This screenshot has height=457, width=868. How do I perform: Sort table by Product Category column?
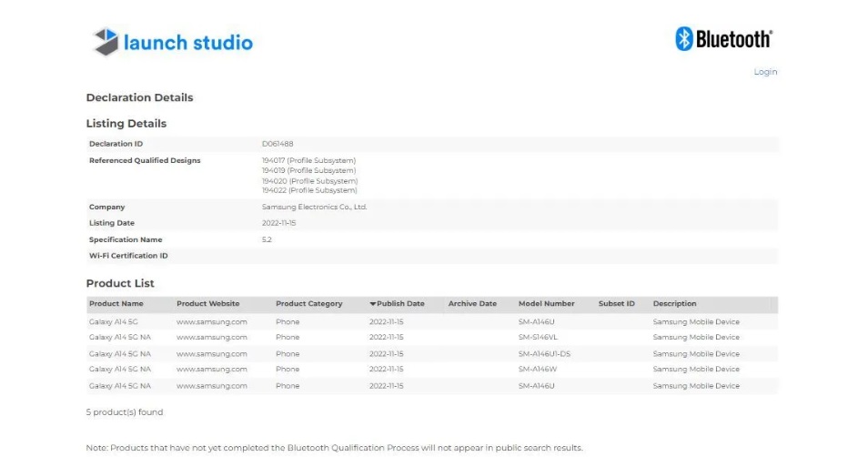click(x=308, y=303)
